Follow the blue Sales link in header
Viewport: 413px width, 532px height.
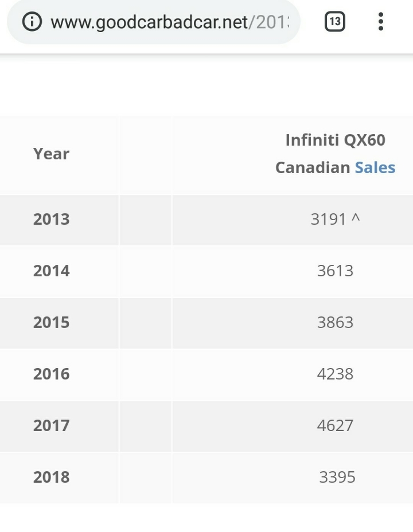(x=375, y=167)
